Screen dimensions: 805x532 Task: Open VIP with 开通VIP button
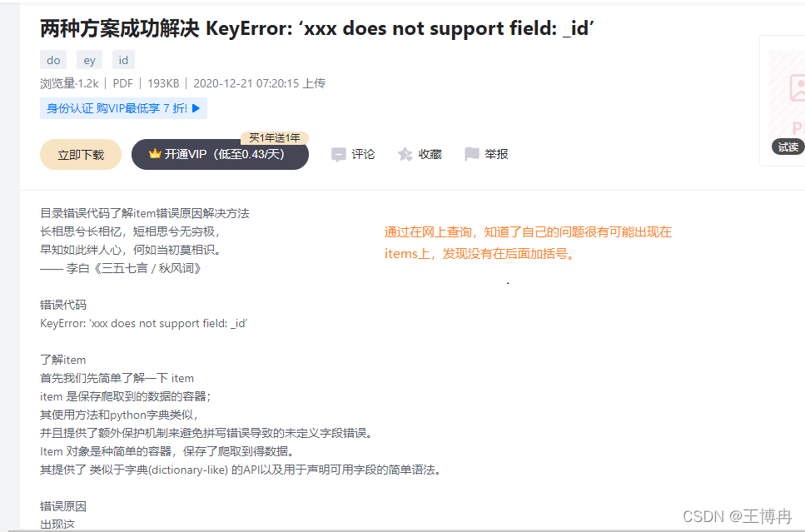point(220,154)
